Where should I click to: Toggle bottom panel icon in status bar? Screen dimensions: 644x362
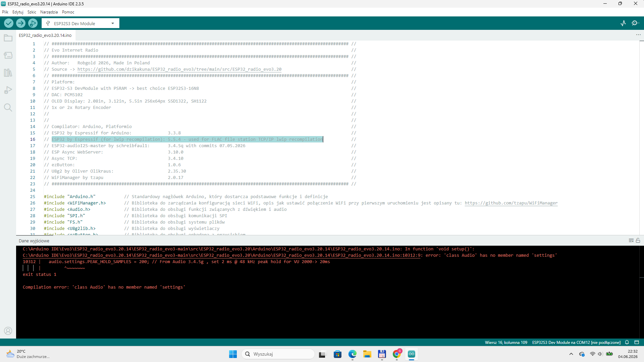[637, 342]
